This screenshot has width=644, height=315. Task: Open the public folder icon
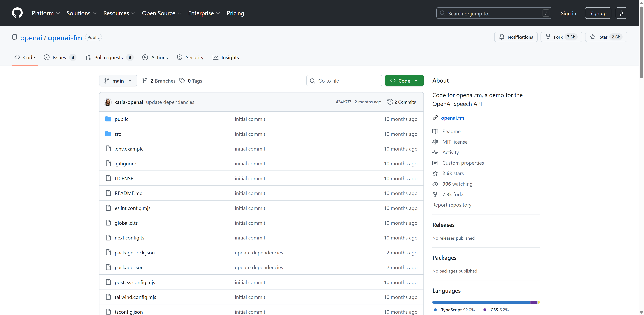(x=108, y=119)
